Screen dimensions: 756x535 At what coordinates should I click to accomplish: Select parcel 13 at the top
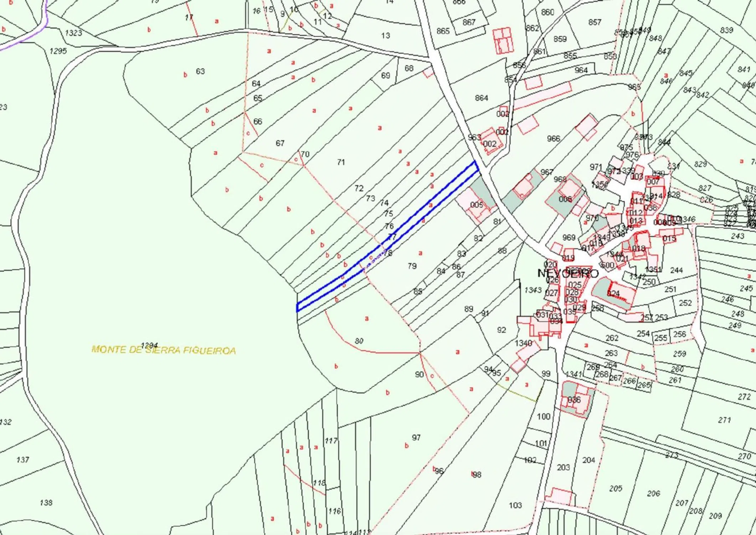tap(385, 36)
